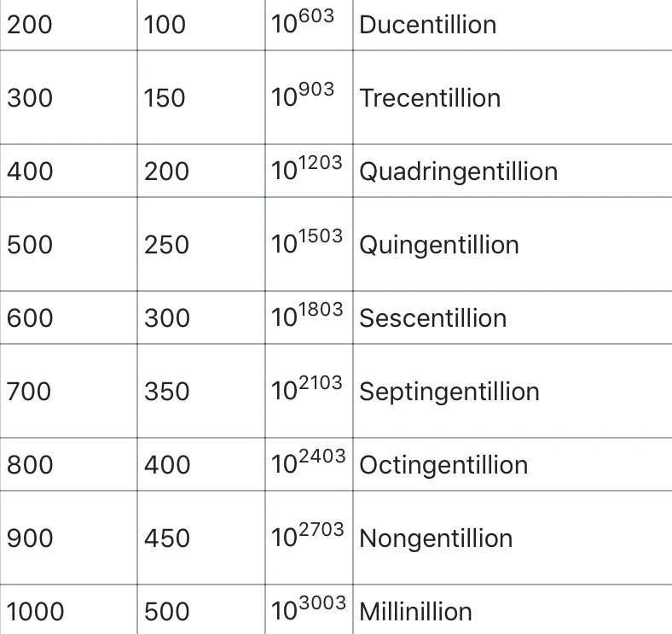This screenshot has height=634, width=672.
Task: Select the Quadringentillion text
Action: pyautogui.click(x=458, y=172)
